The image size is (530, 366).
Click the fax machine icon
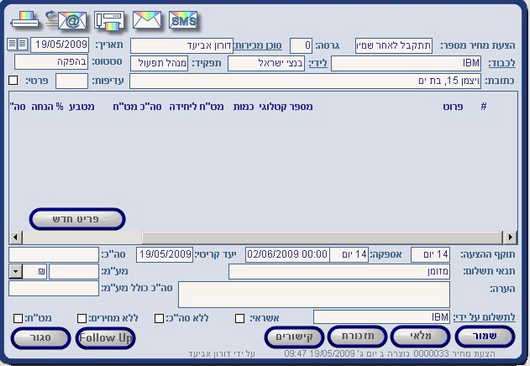pos(109,21)
